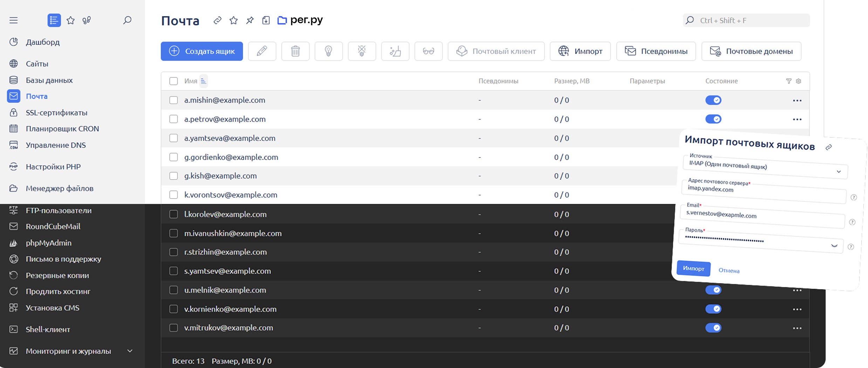Toggle state switch for a.mishin@example.com

click(713, 100)
